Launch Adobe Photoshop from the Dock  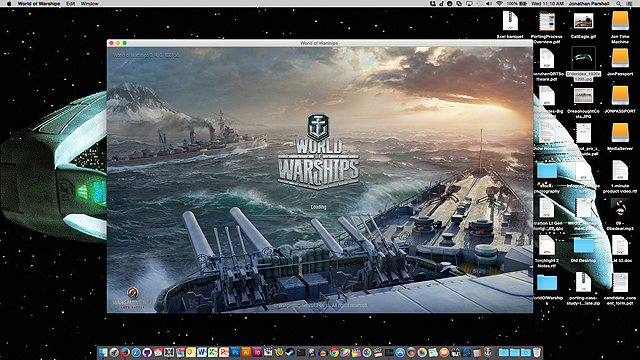tap(235, 352)
